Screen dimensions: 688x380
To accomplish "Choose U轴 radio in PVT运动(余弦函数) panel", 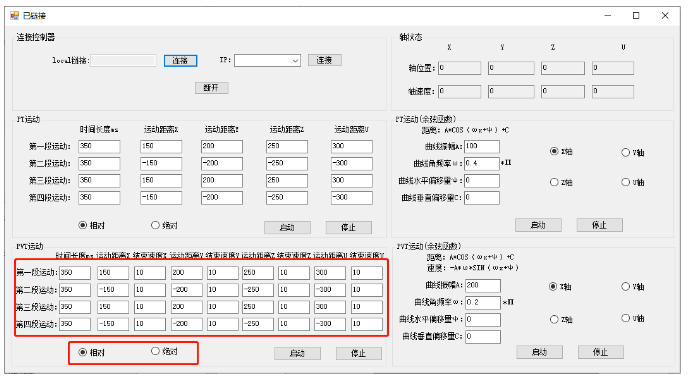I will [x=633, y=318].
